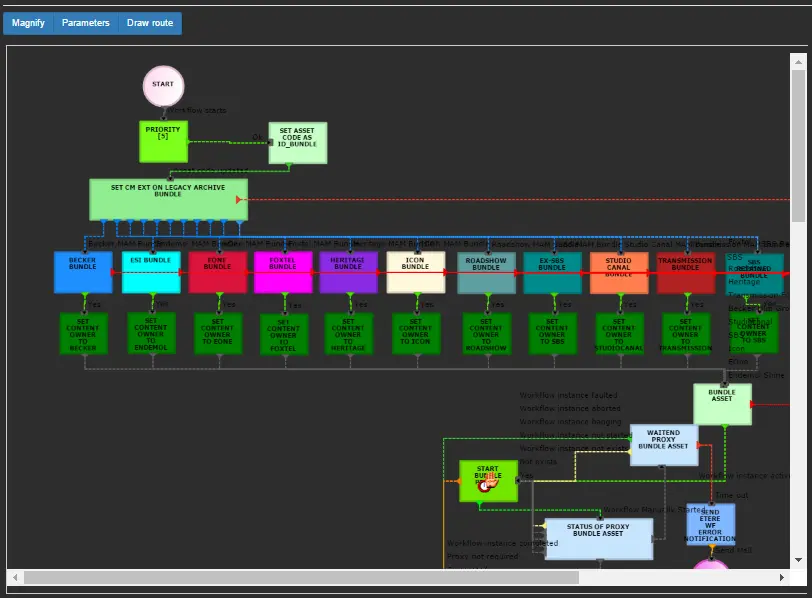The height and width of the screenshot is (598, 812).
Task: Click the vertical scrollbar down arrow
Action: pos(798,561)
